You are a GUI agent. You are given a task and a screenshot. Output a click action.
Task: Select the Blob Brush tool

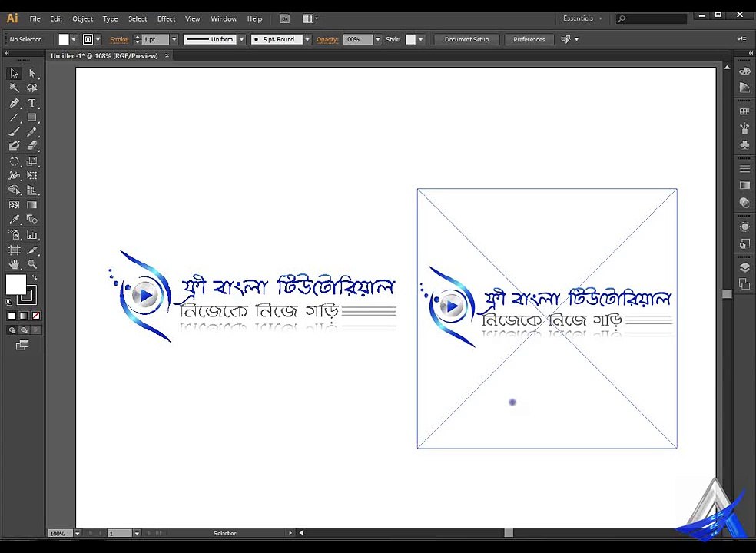tap(14, 146)
